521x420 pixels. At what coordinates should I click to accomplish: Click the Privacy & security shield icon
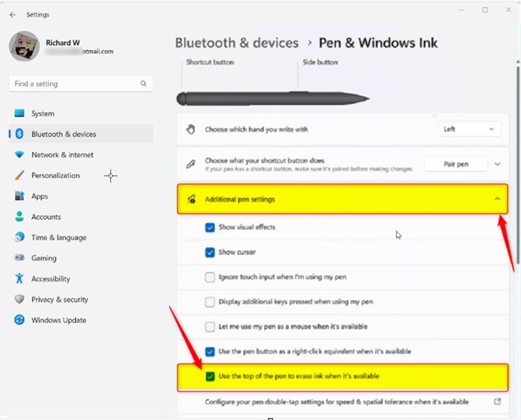(19, 299)
